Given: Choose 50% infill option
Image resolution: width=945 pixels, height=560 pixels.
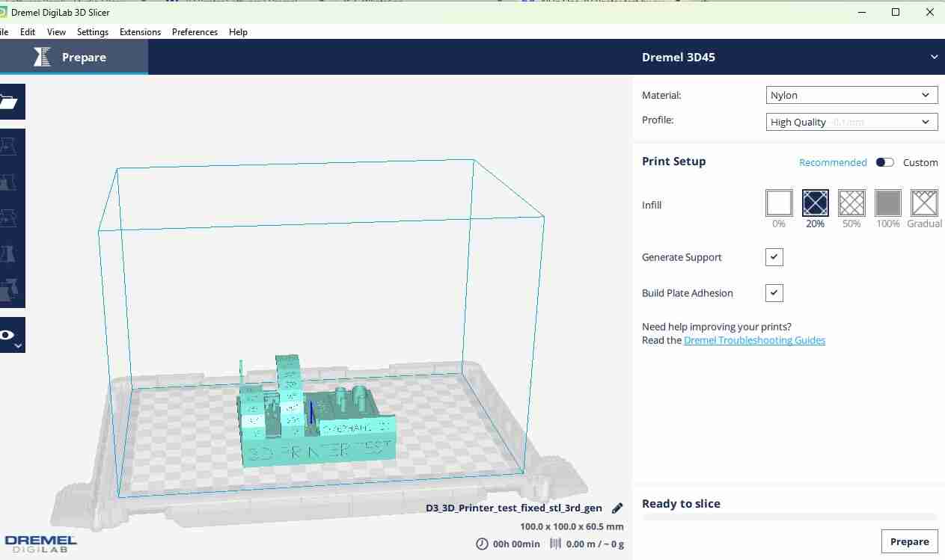Looking at the screenshot, I should point(851,203).
